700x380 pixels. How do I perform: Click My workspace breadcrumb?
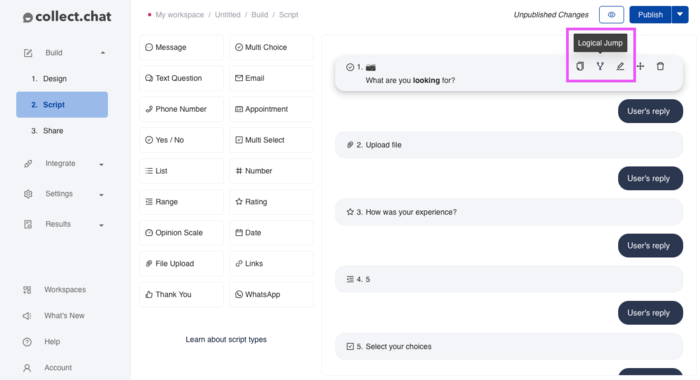pyautogui.click(x=179, y=15)
